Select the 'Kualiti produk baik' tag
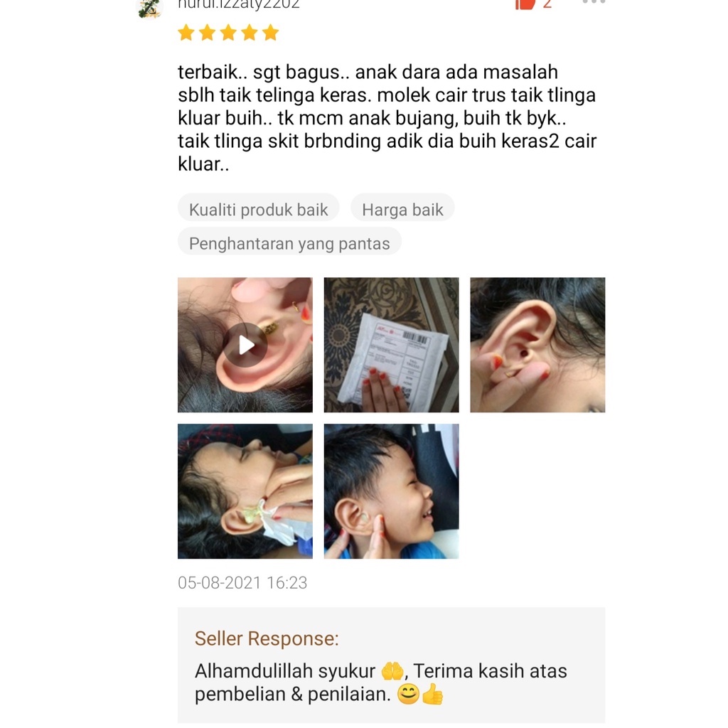This screenshot has height=728, width=728. 259,210
